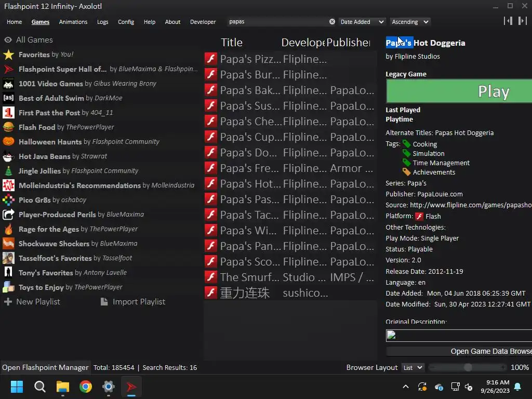Switch to the Animations tab

point(73,22)
